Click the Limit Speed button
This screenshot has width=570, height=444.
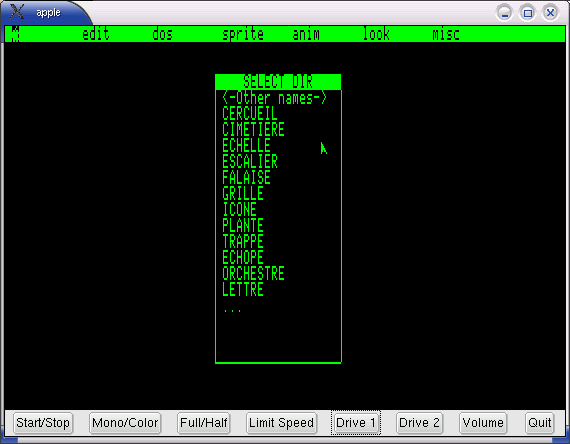[281, 423]
